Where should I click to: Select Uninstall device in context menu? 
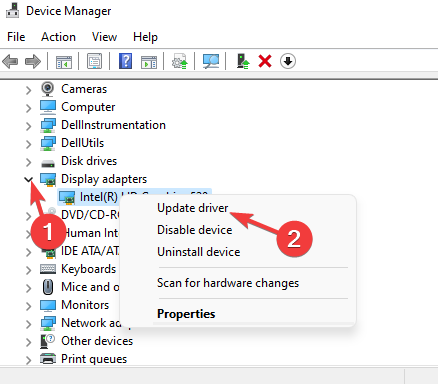(199, 252)
